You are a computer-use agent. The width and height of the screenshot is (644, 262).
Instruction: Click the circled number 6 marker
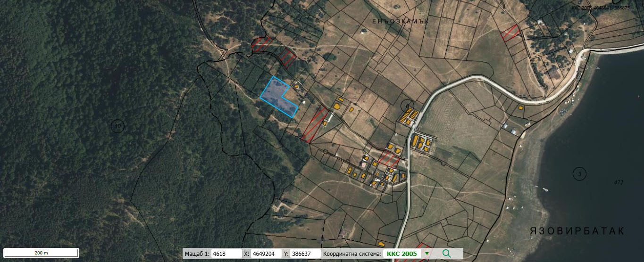coord(406,105)
